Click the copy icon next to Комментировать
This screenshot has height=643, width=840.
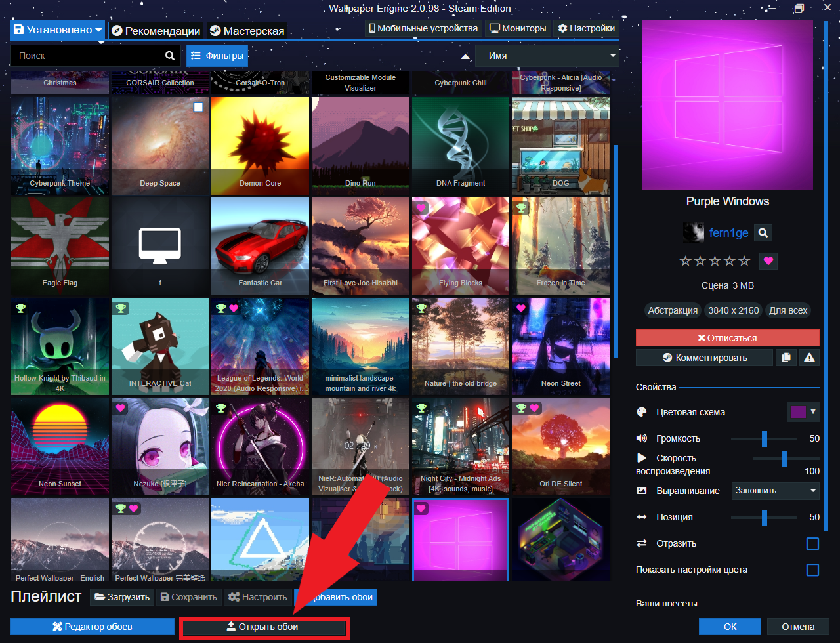(786, 358)
